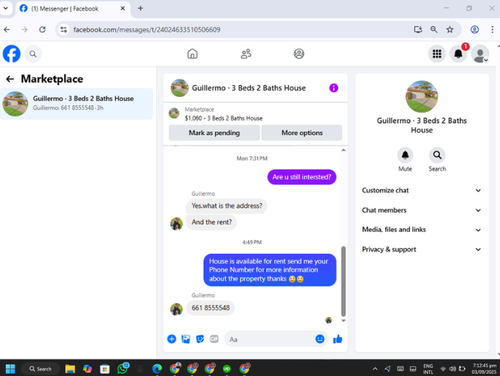Click the message input field Aa
The image size is (500, 376).
[270, 339]
